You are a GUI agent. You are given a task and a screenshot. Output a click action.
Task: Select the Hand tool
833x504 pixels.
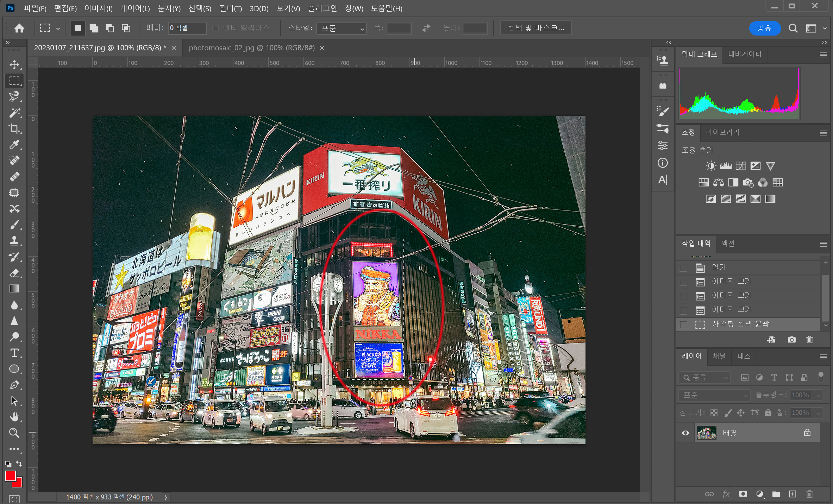coord(14,417)
